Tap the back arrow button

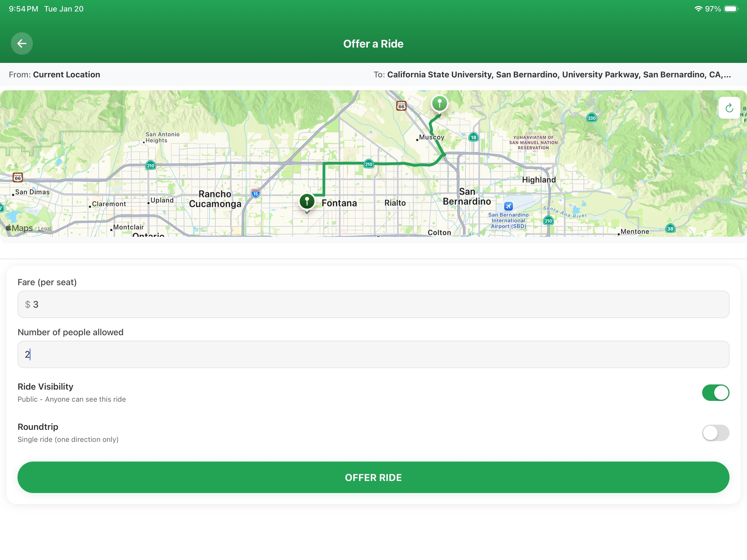(22, 43)
